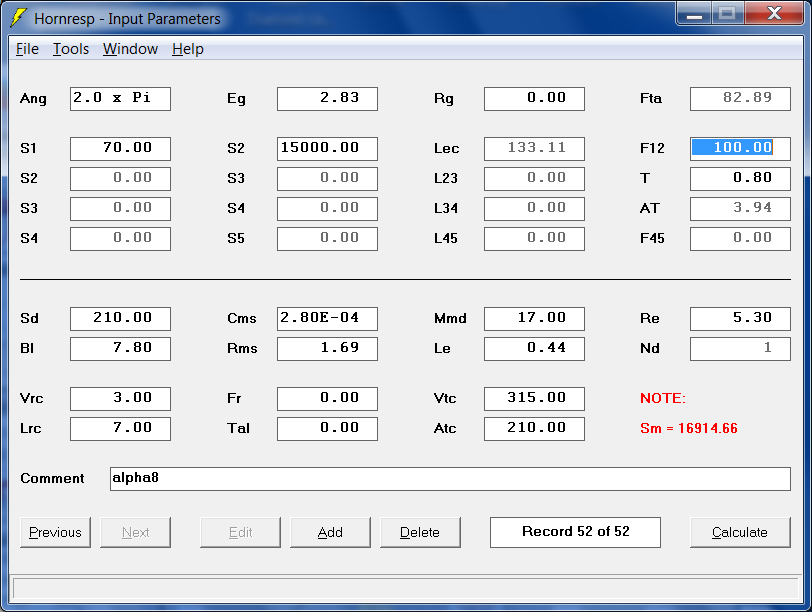Click the L34 field
Viewport: 812px width, 613px height.
[x=534, y=209]
